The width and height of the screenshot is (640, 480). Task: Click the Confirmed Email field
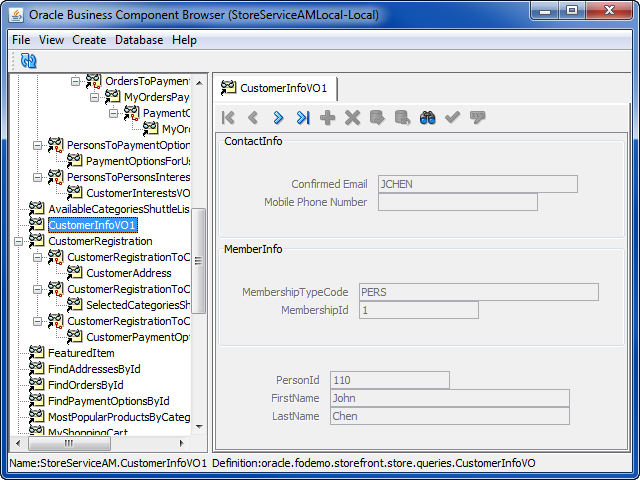tap(478, 184)
